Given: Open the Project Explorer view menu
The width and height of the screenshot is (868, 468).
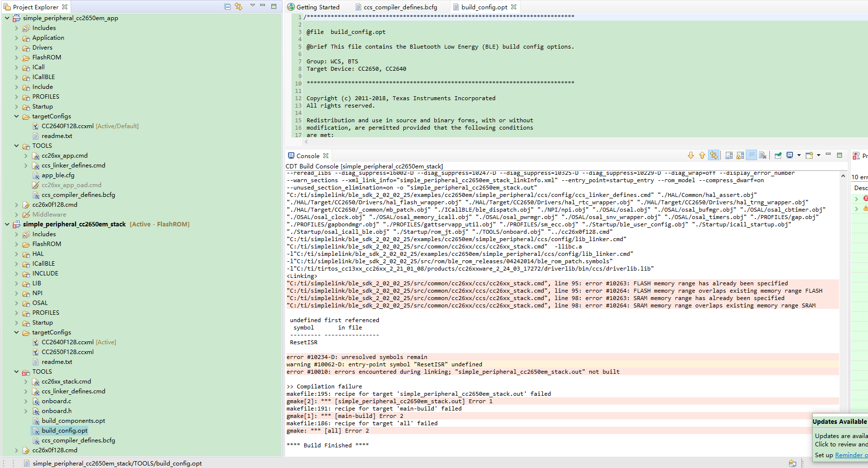Looking at the screenshot, I should 252,6.
